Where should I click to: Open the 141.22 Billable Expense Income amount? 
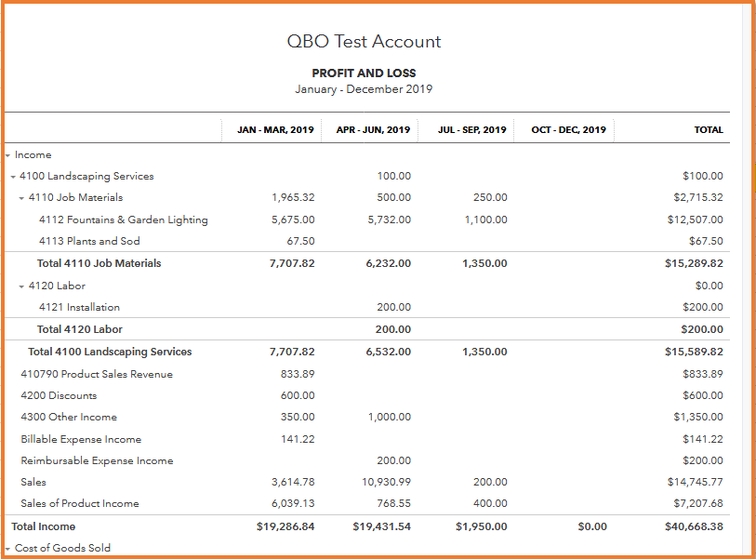[x=297, y=439]
